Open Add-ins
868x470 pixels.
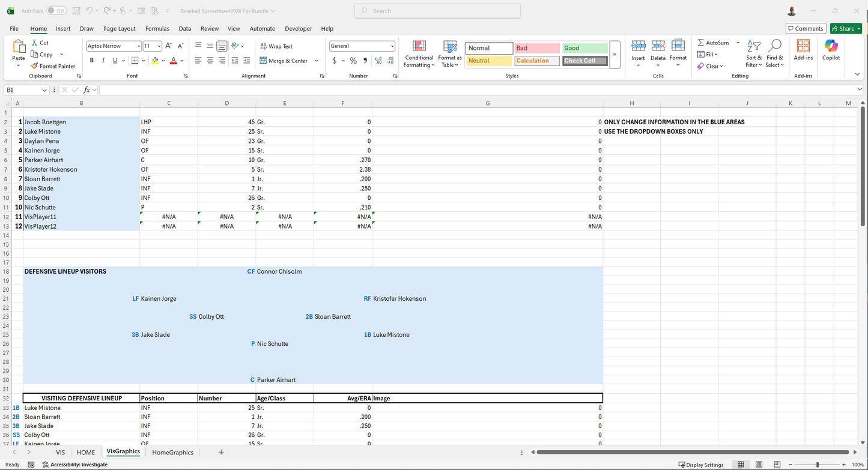tap(803, 50)
